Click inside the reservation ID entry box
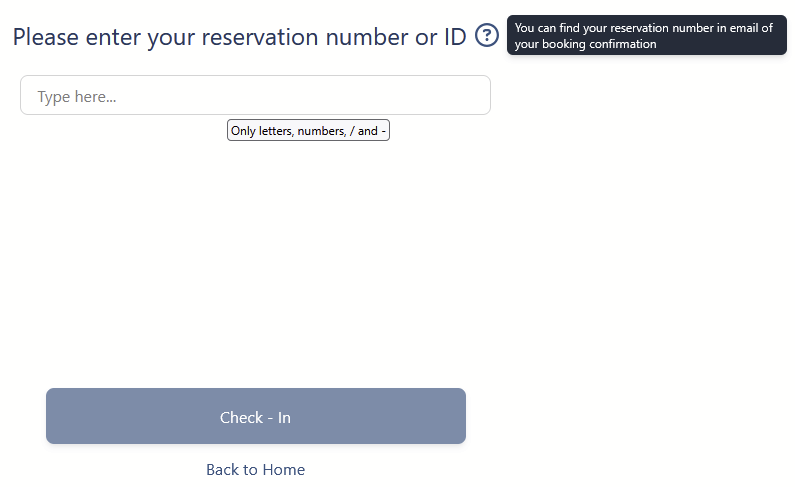 pos(255,96)
